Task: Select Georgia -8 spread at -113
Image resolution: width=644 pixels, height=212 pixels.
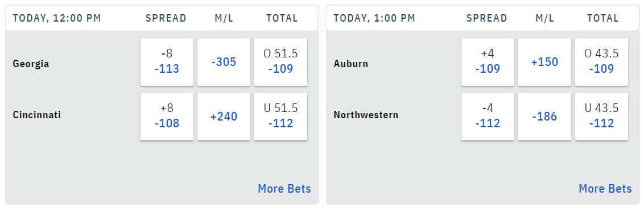Action: point(167,62)
